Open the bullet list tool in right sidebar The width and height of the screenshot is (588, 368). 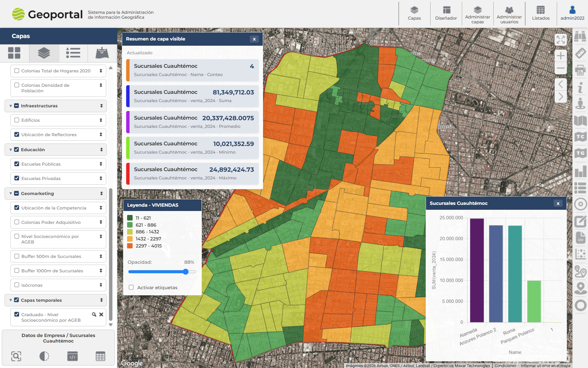tap(580, 188)
